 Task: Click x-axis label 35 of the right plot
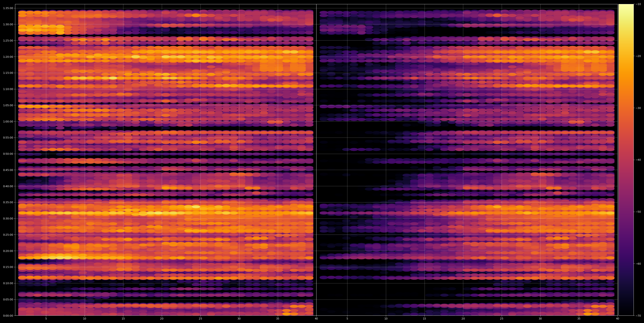click(x=579, y=319)
